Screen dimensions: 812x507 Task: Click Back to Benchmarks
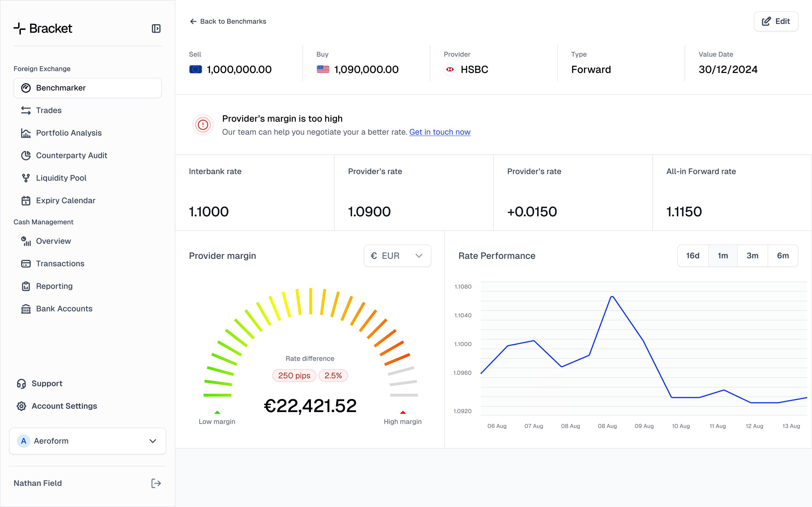pyautogui.click(x=228, y=21)
